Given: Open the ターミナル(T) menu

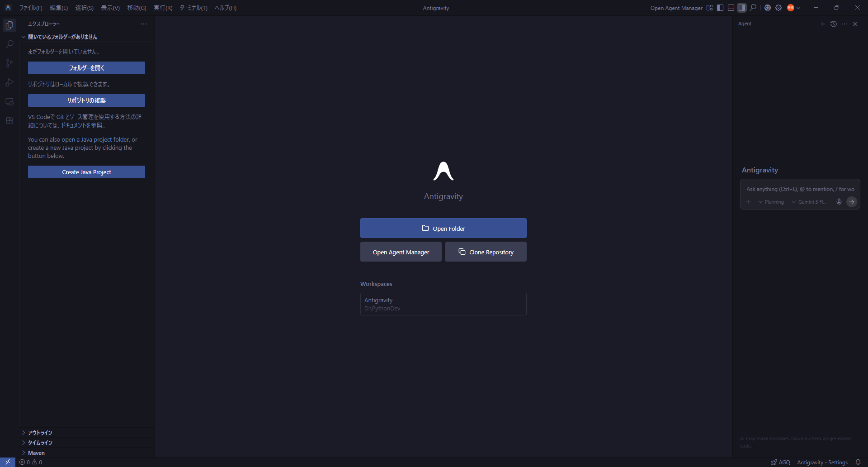Looking at the screenshot, I should 193,8.
